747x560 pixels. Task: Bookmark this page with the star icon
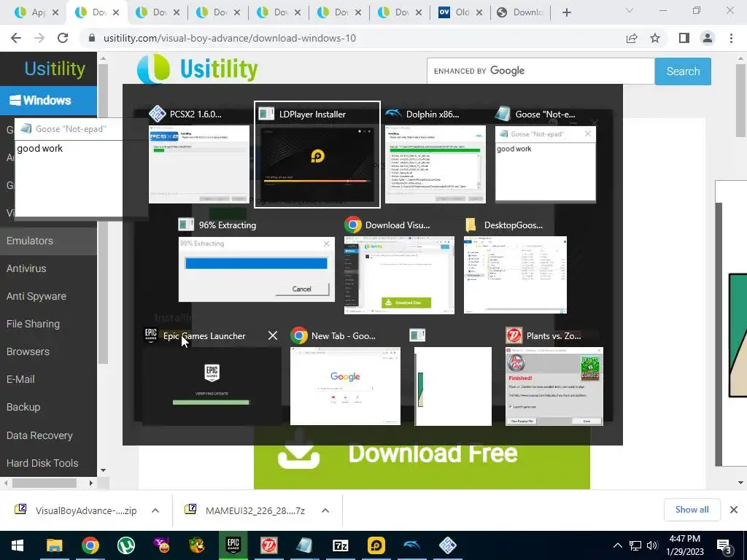tap(655, 38)
